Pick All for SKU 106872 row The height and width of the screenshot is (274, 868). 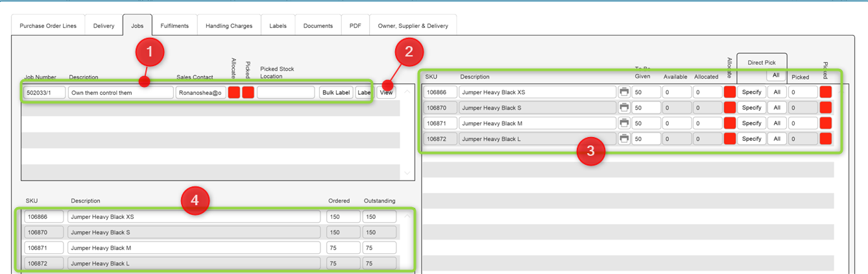pyautogui.click(x=777, y=139)
